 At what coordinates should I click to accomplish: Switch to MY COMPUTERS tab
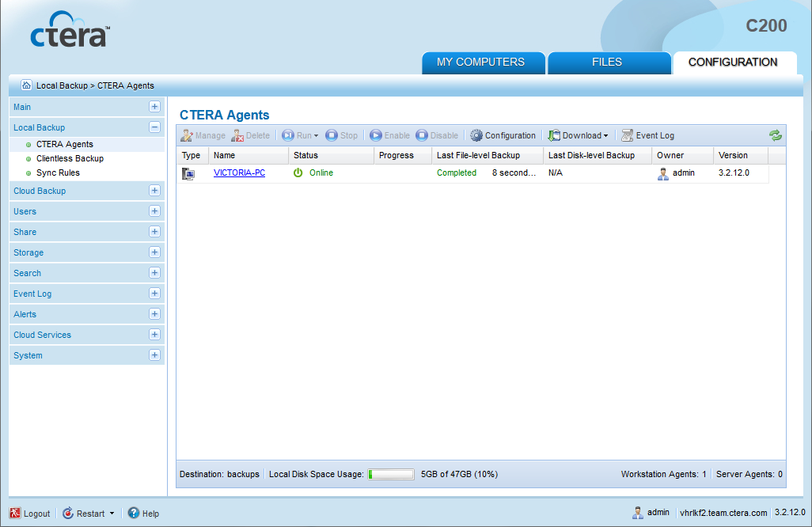(483, 63)
